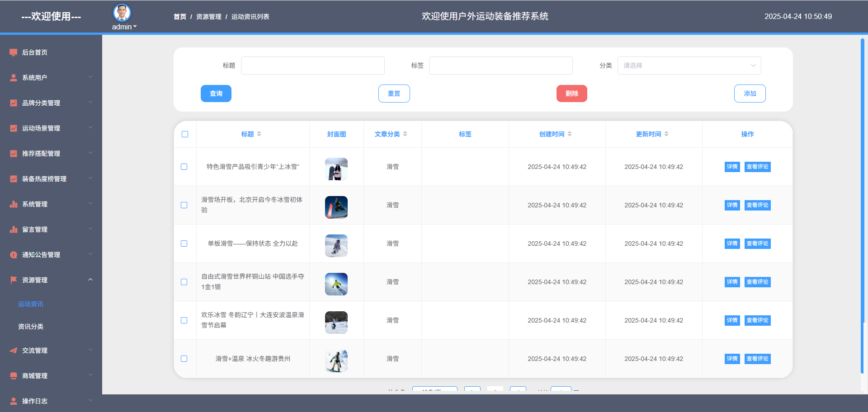Click the 商城管理 sidebar icon

14,376
